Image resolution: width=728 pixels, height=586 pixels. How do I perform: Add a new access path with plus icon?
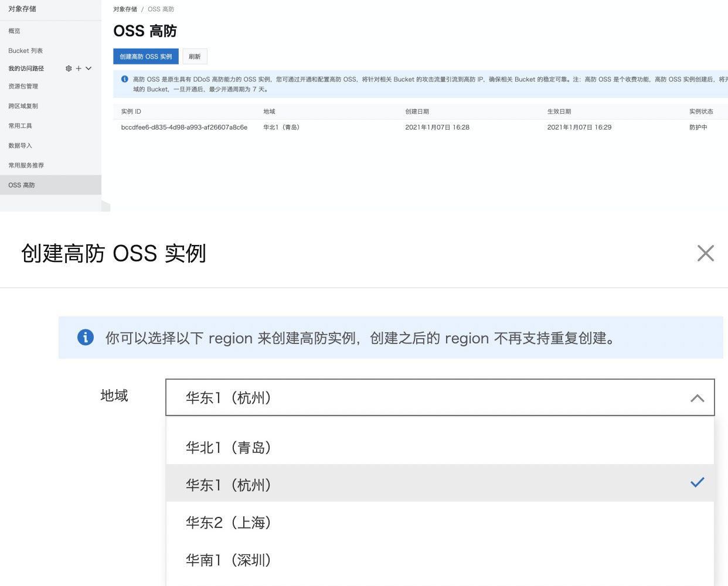[x=79, y=69]
